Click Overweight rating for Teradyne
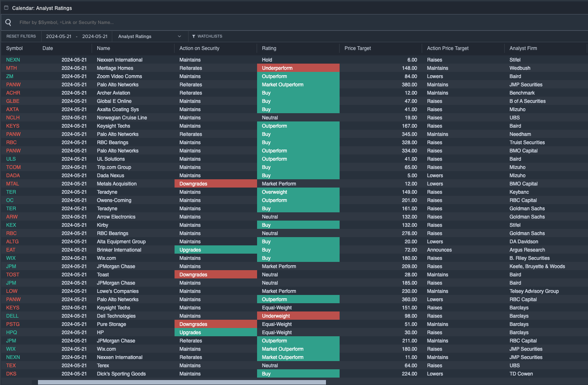This screenshot has height=385, width=588. (298, 192)
